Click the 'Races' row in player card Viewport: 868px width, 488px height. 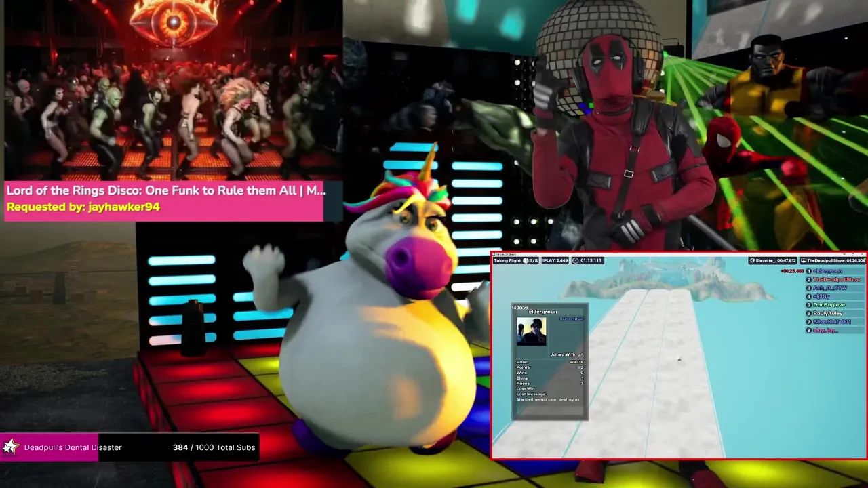tap(550, 383)
